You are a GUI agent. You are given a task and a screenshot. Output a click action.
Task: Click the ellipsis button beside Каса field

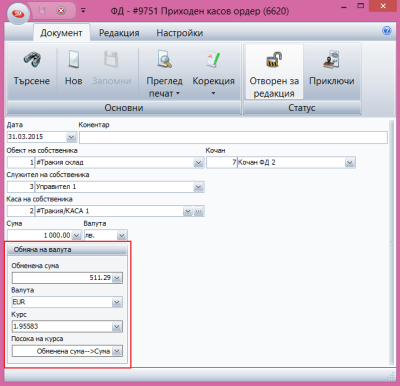[199, 211]
